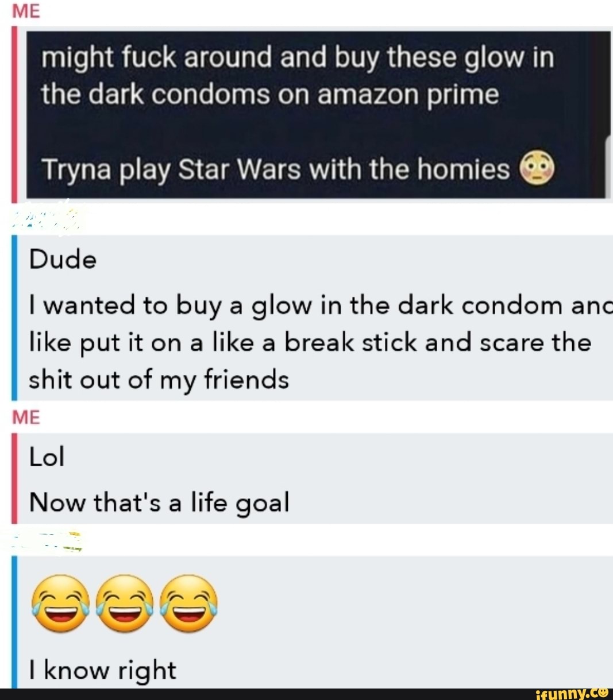This screenshot has height=700, width=613.
Task: Click the second ME sender label
Action: (x=26, y=417)
